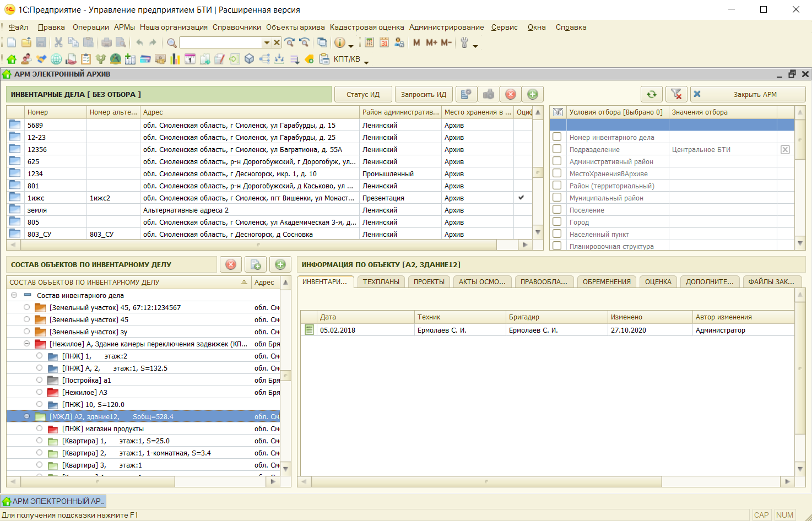
Task: Click the toolbar search input field
Action: 221,42
